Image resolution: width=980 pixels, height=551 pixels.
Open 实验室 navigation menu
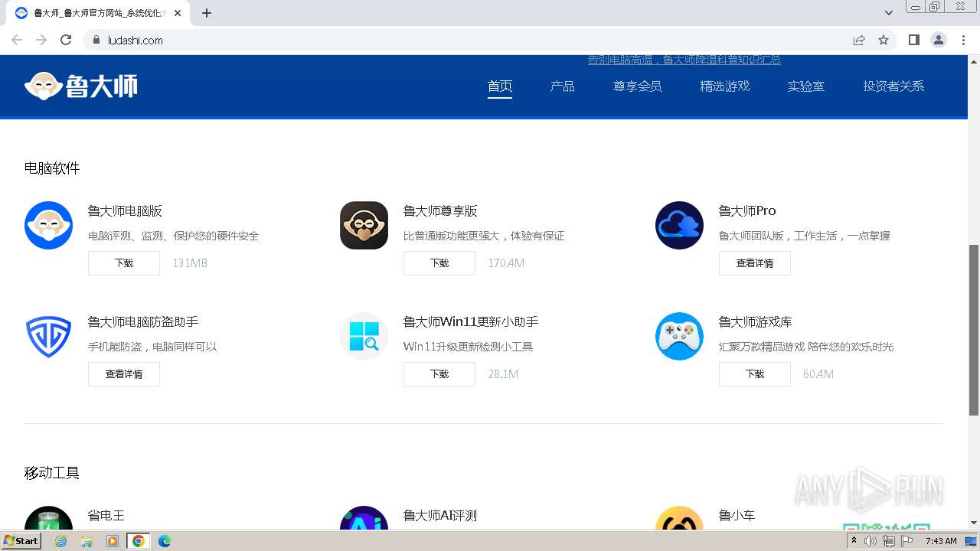pyautogui.click(x=806, y=86)
